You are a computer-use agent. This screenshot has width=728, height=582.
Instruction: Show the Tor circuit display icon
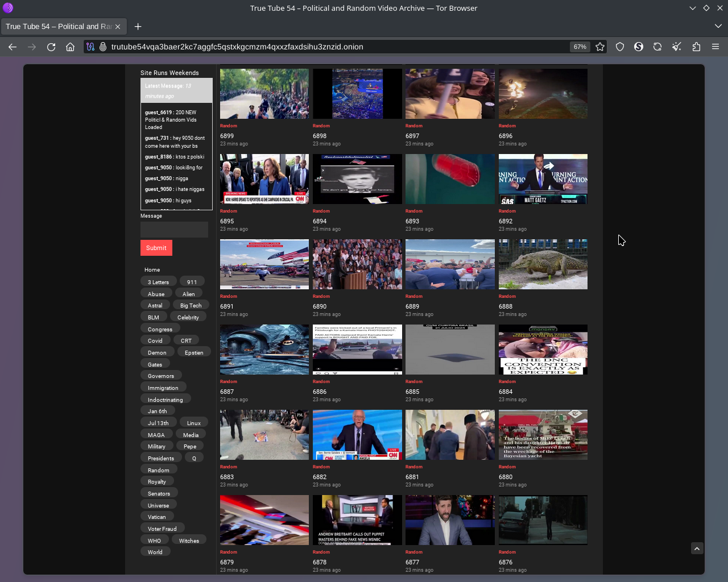click(90, 47)
